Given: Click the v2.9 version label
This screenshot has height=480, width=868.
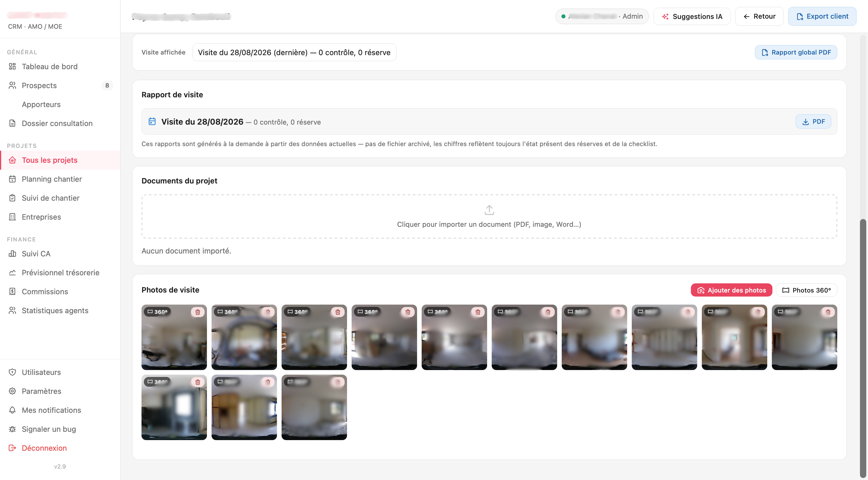Looking at the screenshot, I should (60, 466).
